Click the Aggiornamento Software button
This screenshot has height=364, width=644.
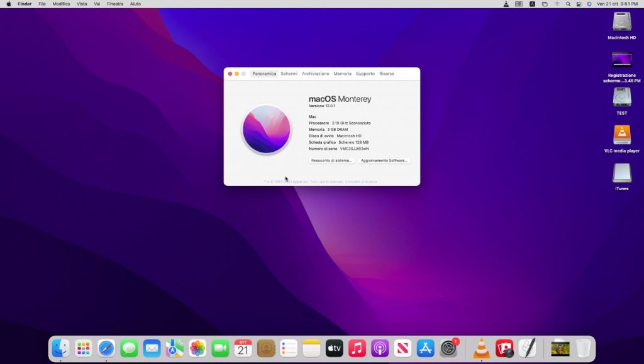coord(384,161)
